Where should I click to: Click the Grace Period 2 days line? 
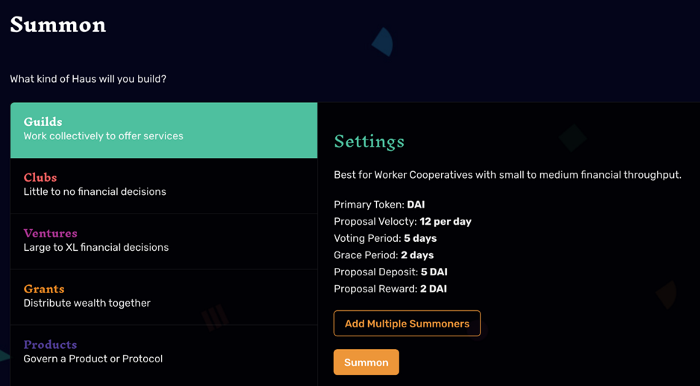click(383, 255)
